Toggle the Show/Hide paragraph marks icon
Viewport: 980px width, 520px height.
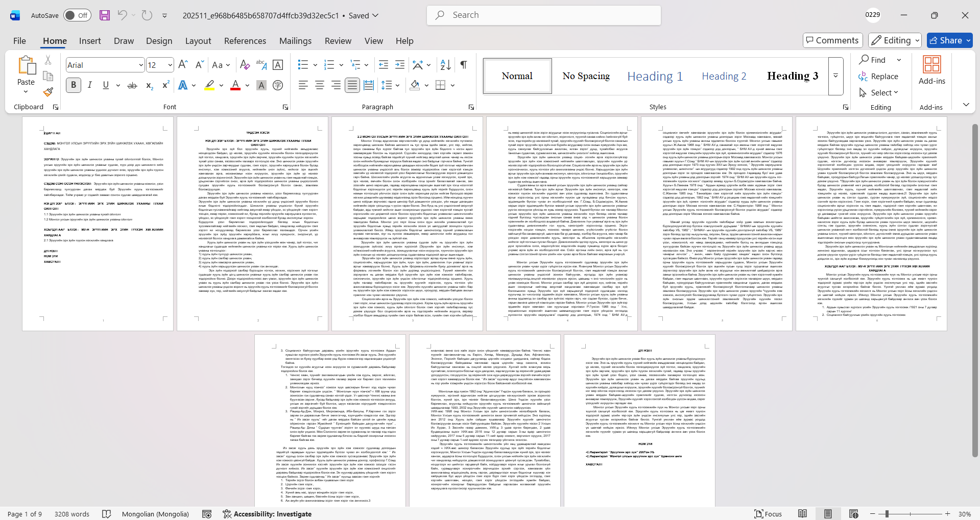point(463,65)
